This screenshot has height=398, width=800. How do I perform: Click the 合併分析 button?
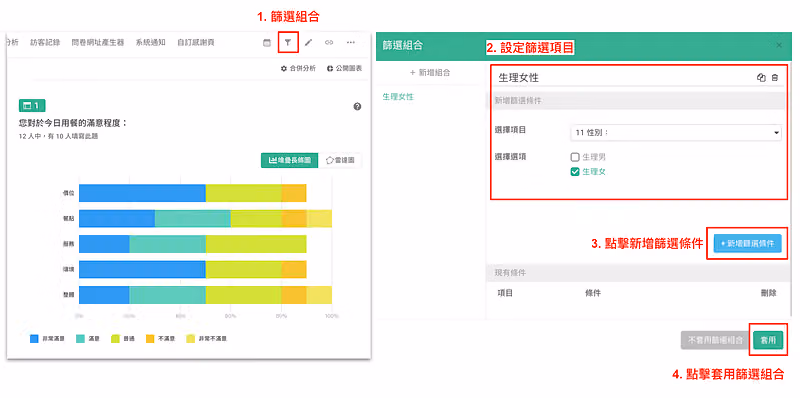(x=298, y=68)
